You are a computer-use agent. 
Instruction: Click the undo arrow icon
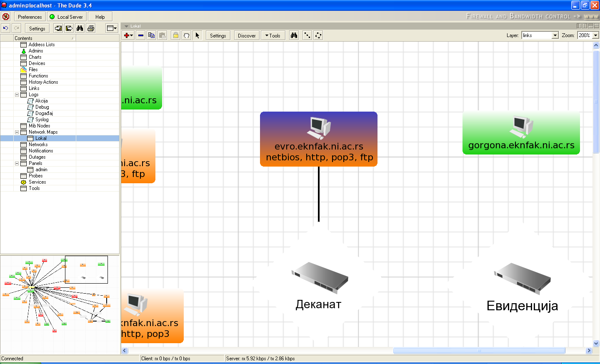pos(6,28)
